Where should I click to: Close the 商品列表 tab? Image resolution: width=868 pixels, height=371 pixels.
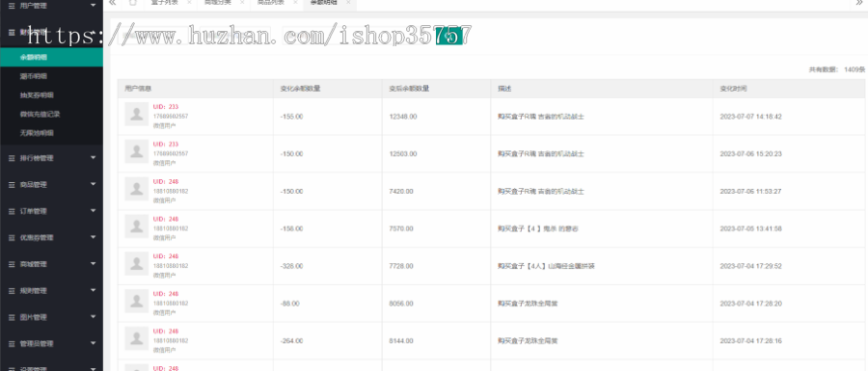click(295, 3)
